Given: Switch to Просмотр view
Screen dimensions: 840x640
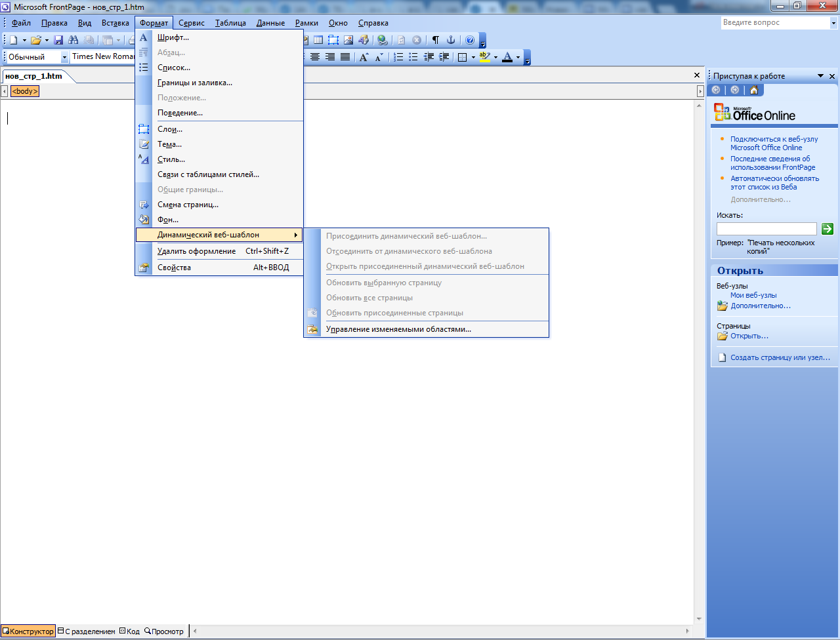Looking at the screenshot, I should (164, 631).
